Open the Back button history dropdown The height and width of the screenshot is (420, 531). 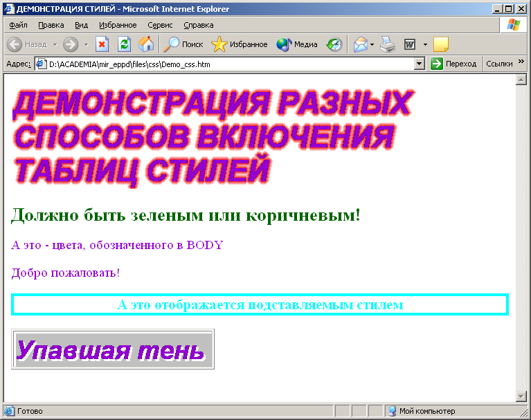[55, 44]
